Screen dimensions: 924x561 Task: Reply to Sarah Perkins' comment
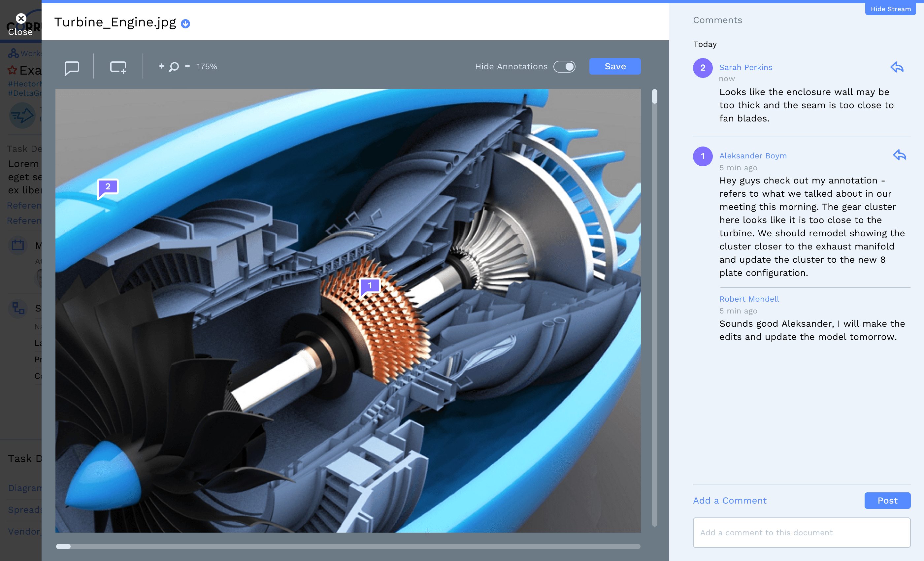tap(897, 67)
